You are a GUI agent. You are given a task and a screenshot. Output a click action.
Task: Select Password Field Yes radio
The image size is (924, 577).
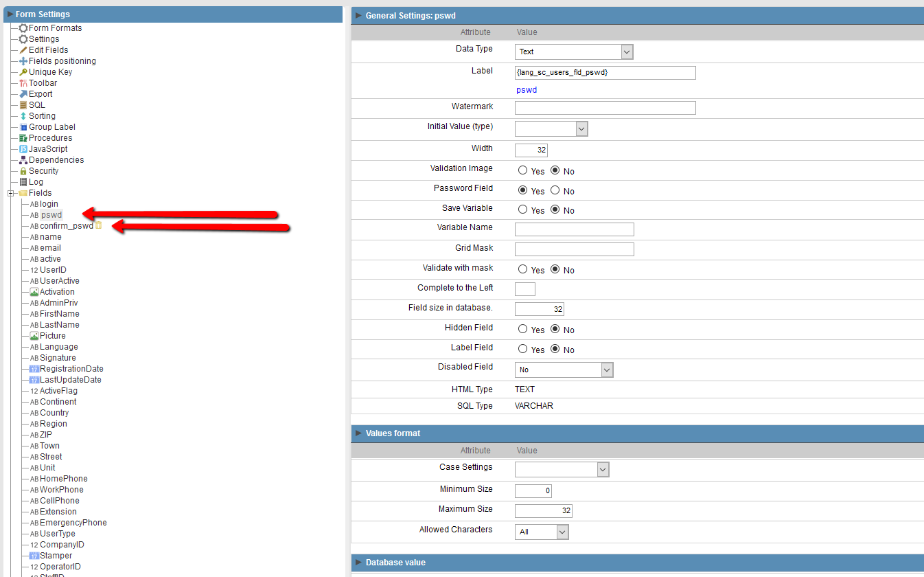(523, 190)
